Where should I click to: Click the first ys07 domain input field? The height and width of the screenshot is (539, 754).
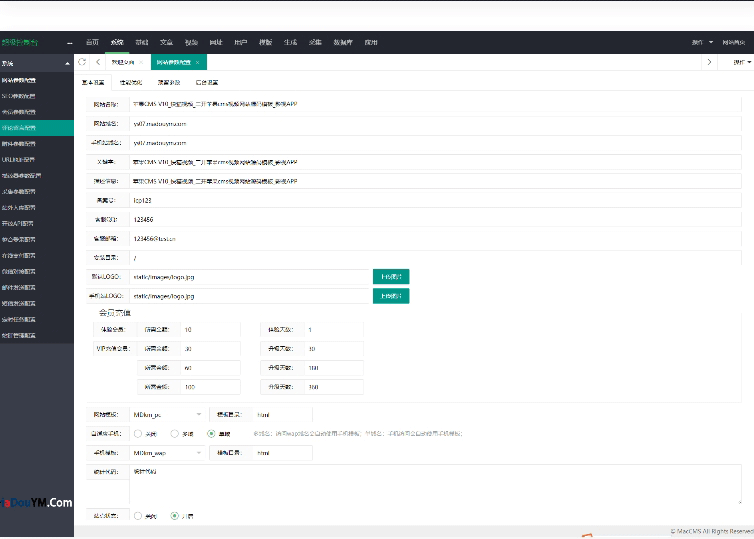click(435, 124)
